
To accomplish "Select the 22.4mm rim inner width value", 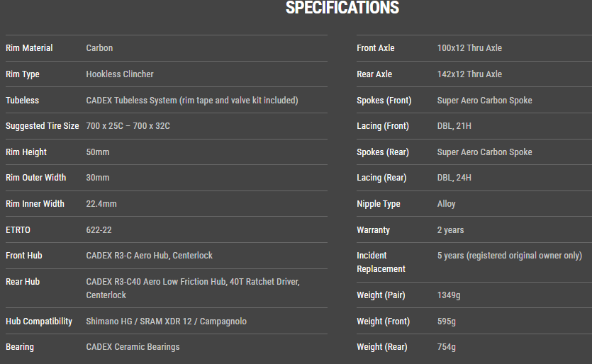I will click(x=101, y=204).
